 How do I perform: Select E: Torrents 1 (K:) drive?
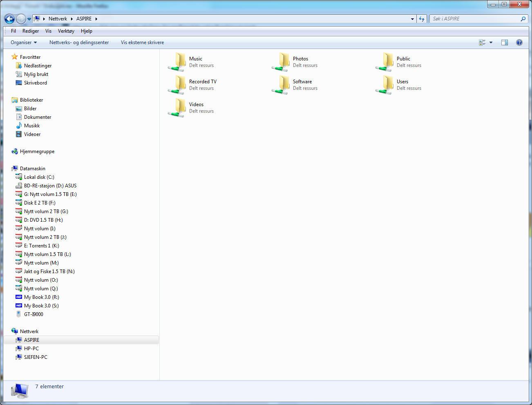(x=42, y=246)
